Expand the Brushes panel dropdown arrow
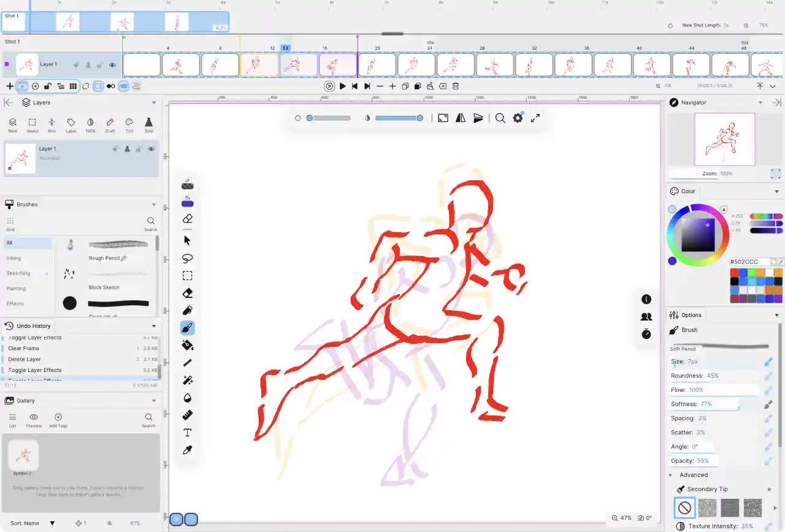 [x=154, y=205]
